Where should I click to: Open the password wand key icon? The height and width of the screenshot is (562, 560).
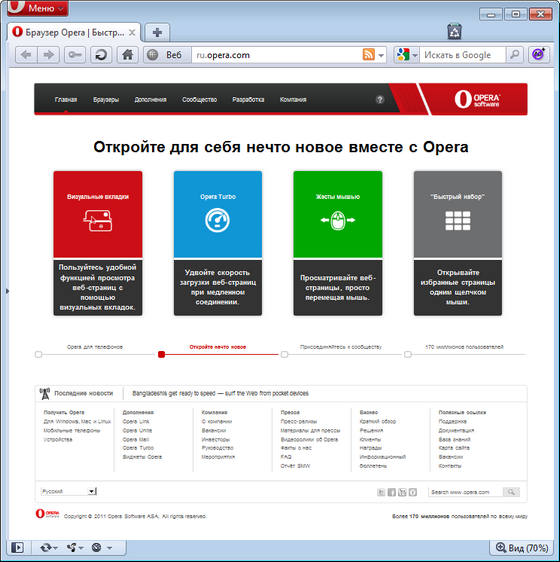click(x=75, y=55)
